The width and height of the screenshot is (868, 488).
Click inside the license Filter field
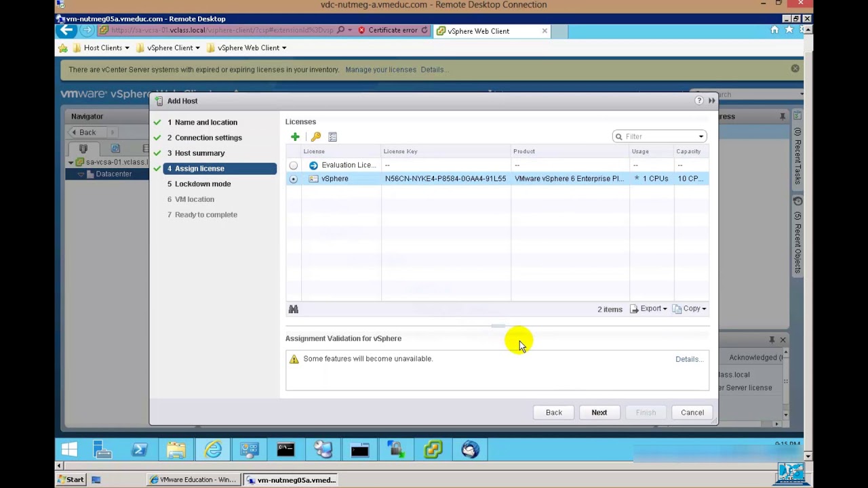pos(659,137)
